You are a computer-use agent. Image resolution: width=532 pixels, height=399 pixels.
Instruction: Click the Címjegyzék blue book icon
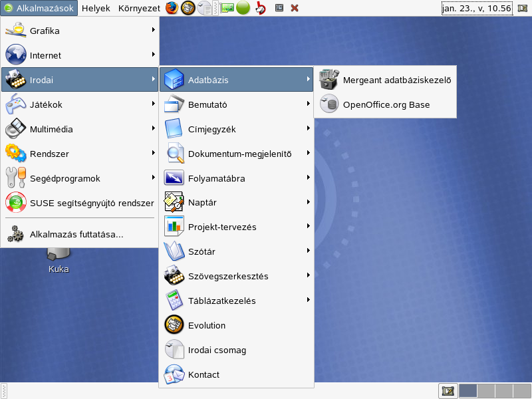click(x=174, y=128)
